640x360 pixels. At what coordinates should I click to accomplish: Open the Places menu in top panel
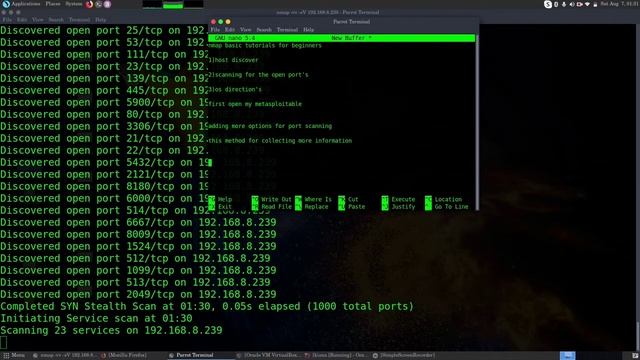coord(53,4)
